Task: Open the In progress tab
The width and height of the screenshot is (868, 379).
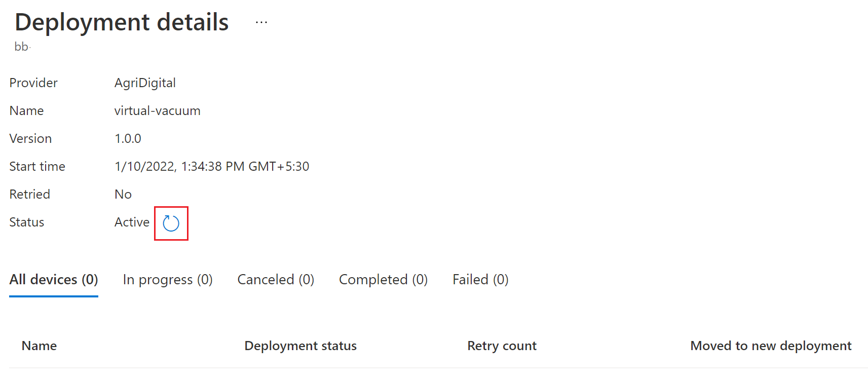Action: coord(168,280)
